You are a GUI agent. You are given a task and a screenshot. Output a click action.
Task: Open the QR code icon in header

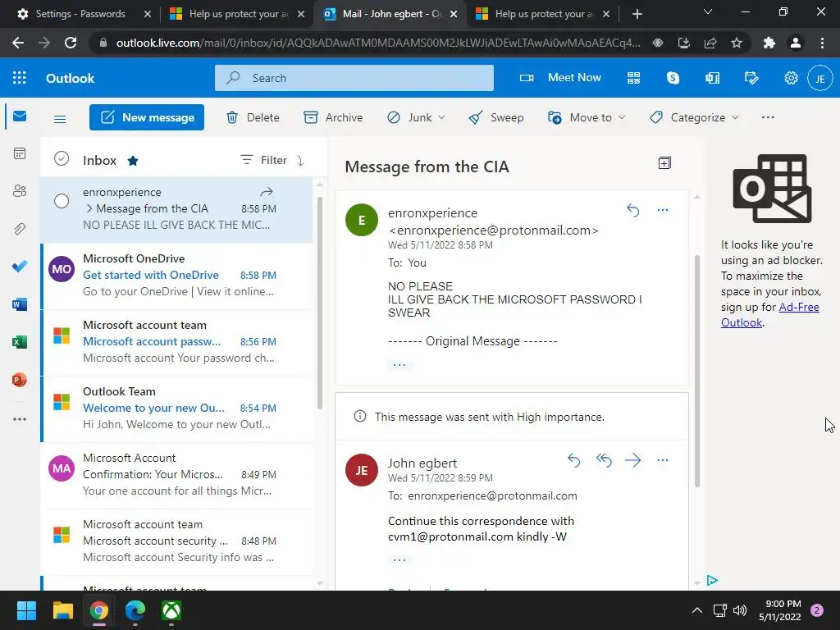click(634, 78)
